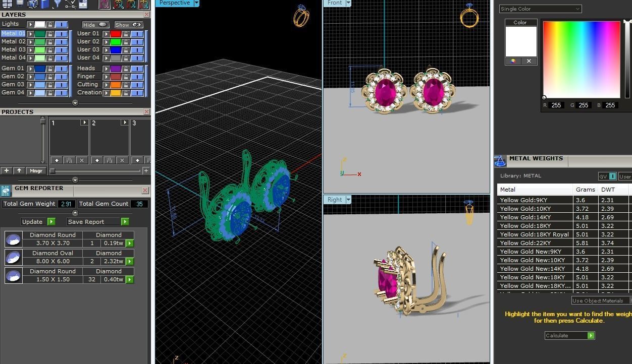Click the Hide layers button
Viewport: 632px width, 364px height.
click(95, 24)
